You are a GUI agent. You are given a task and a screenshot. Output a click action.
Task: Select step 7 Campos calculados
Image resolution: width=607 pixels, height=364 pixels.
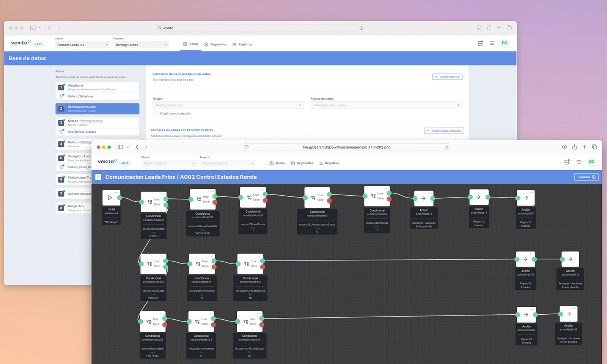click(74, 194)
